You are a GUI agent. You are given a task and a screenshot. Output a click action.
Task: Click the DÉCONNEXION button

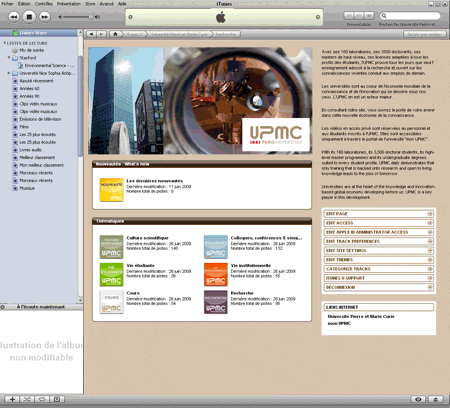(379, 287)
